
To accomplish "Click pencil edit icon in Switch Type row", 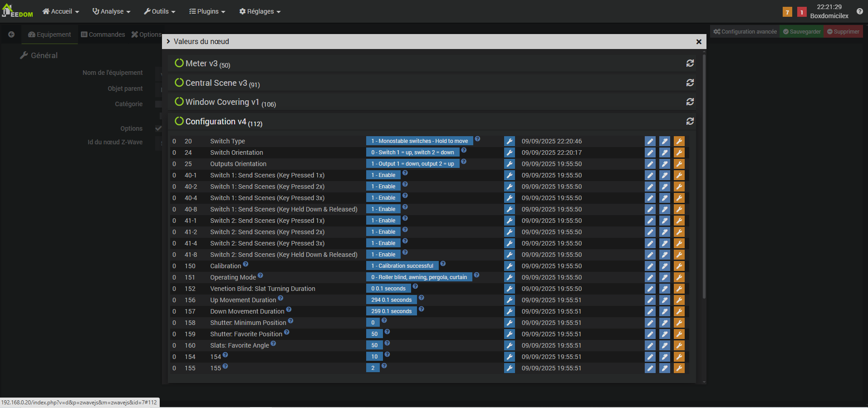I will pos(650,141).
